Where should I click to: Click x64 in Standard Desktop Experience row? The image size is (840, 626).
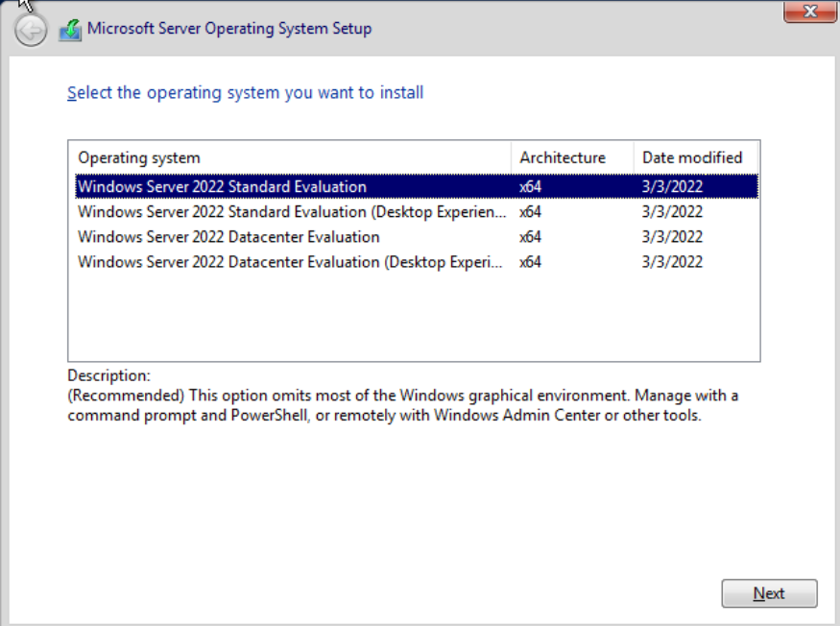pyautogui.click(x=530, y=211)
